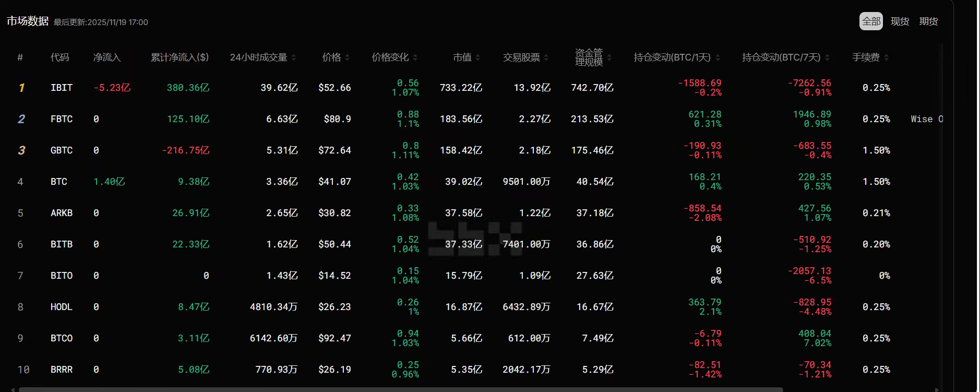Select the ARKB ticker entry
The height and width of the screenshot is (392, 980).
[62, 213]
